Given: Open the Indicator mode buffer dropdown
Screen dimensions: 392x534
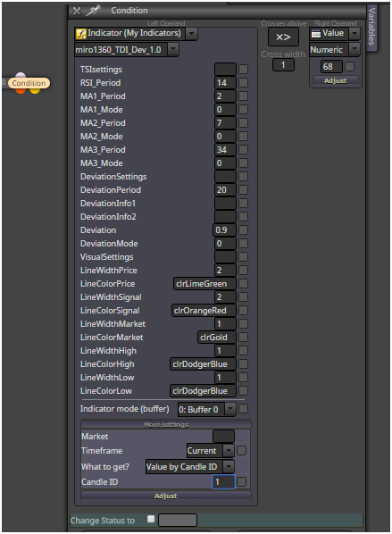Looking at the screenshot, I should pyautogui.click(x=230, y=409).
